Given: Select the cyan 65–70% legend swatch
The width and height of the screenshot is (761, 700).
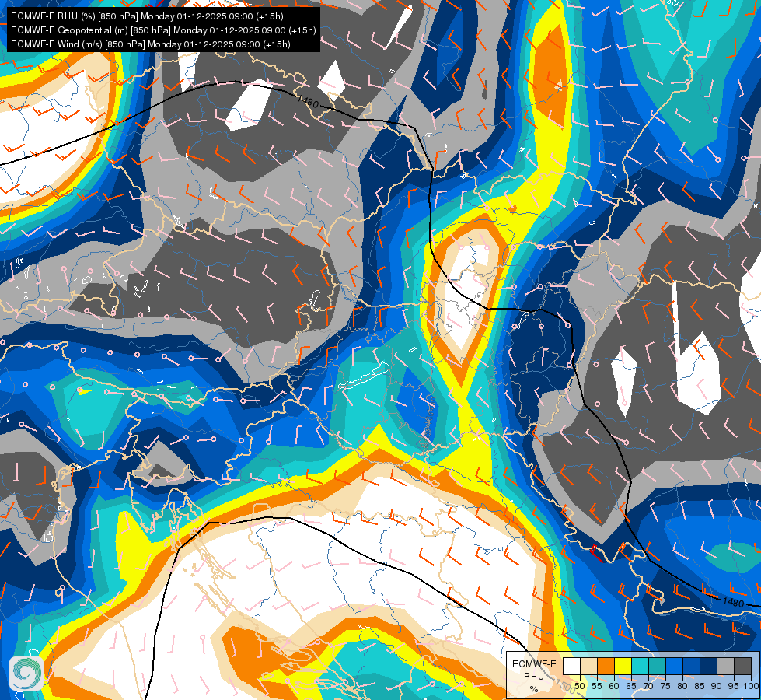Looking at the screenshot, I should pyautogui.click(x=641, y=666).
